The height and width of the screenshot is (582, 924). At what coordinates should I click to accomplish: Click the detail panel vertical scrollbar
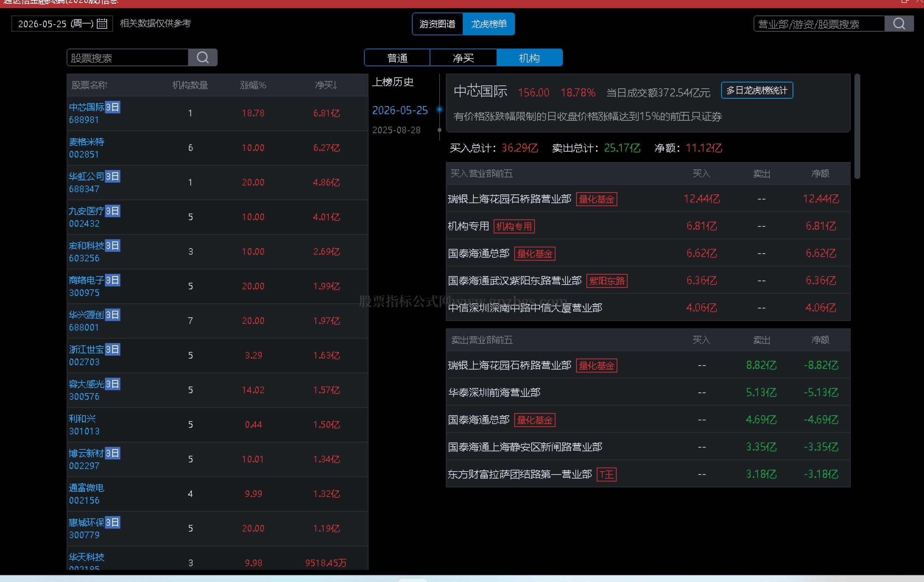pyautogui.click(x=857, y=127)
